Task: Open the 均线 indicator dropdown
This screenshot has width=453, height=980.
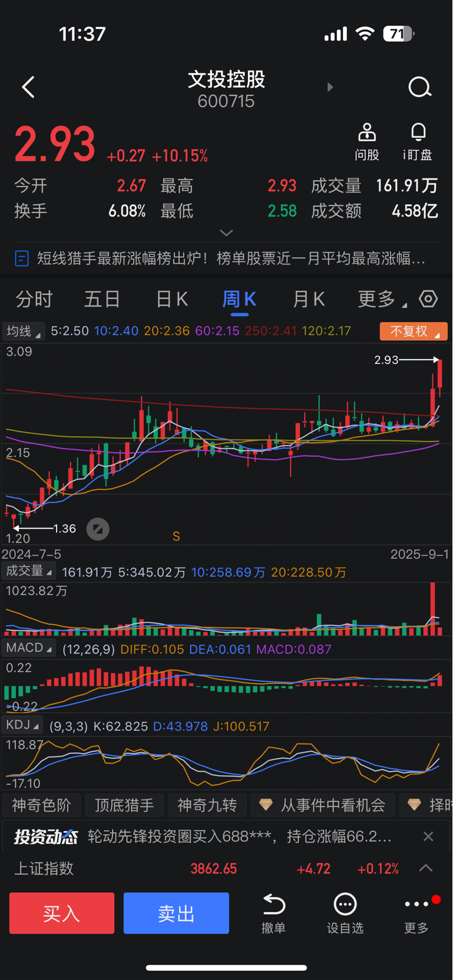Action: (24, 331)
